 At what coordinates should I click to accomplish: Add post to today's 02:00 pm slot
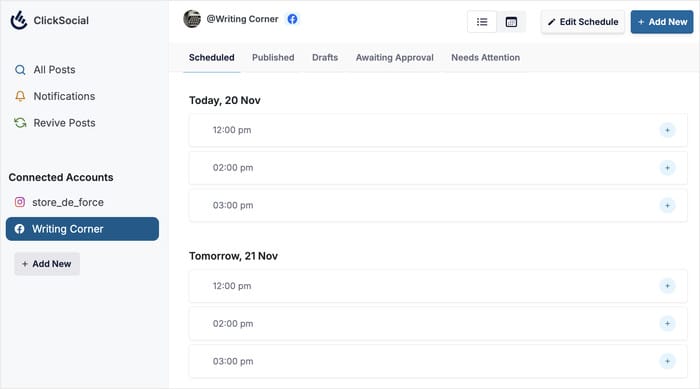(x=667, y=168)
